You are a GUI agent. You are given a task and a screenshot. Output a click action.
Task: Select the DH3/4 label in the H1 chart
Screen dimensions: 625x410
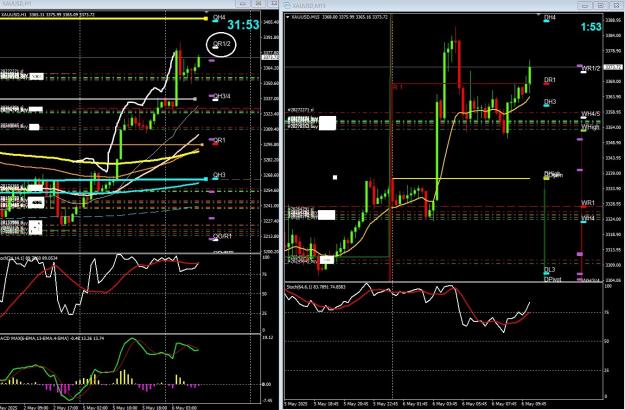221,96
